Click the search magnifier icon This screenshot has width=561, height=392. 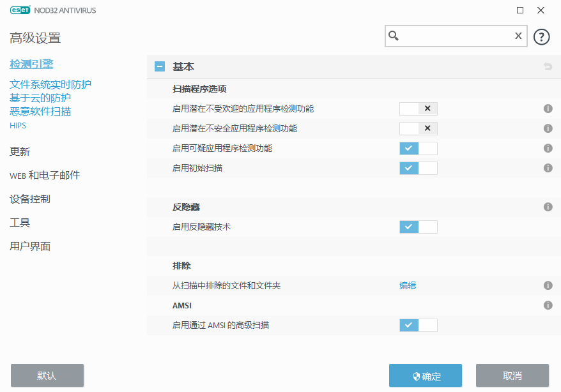(394, 36)
